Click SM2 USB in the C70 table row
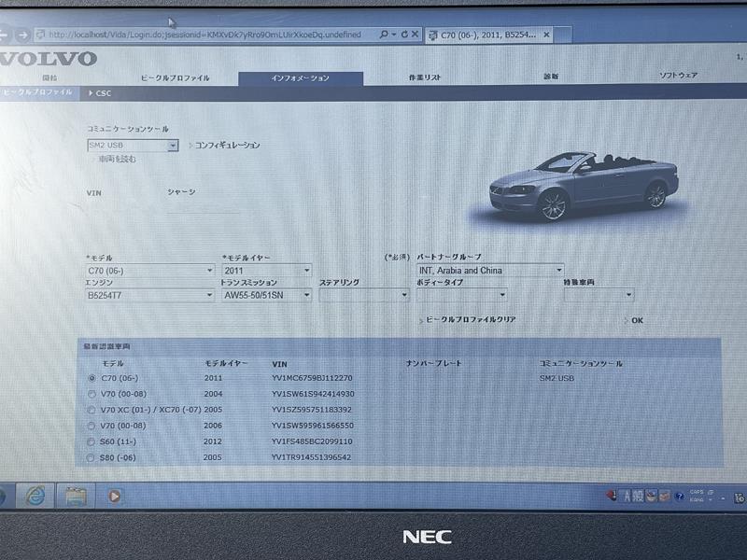This screenshot has height=560, width=747. click(x=557, y=379)
